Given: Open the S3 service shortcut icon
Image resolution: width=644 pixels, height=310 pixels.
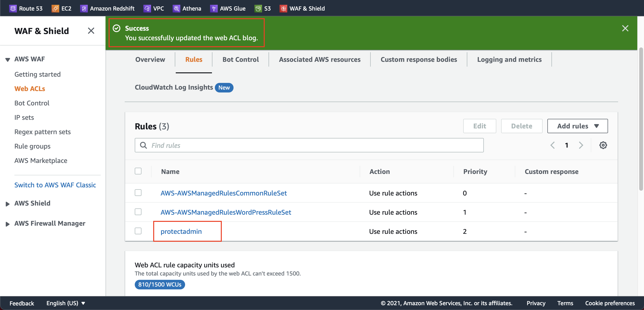Looking at the screenshot, I should pos(258,8).
